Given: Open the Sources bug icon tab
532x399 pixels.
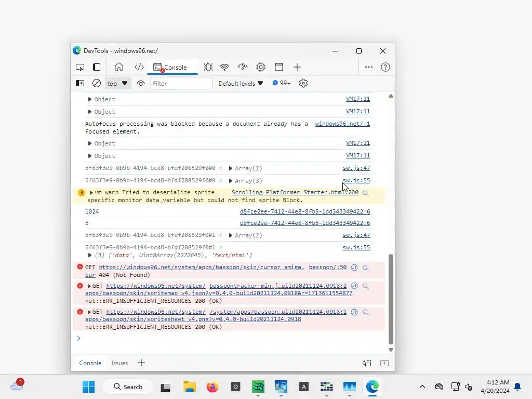Looking at the screenshot, I should tap(208, 67).
